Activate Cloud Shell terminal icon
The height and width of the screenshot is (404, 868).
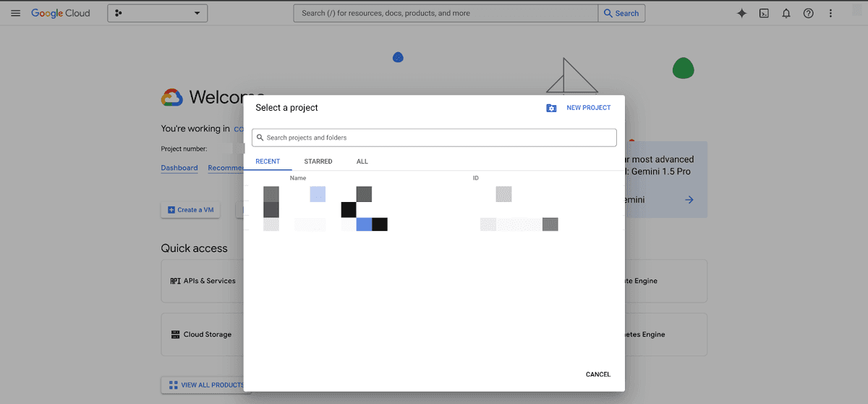764,13
